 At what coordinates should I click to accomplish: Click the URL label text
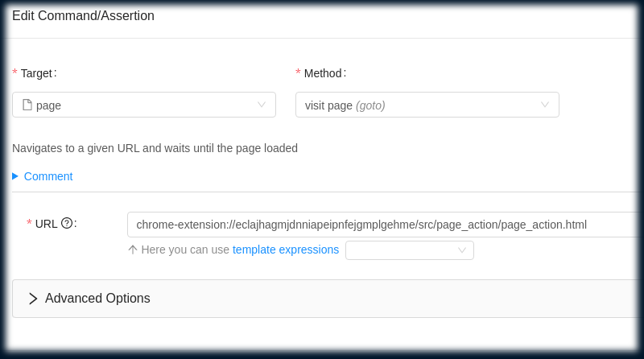pyautogui.click(x=46, y=224)
